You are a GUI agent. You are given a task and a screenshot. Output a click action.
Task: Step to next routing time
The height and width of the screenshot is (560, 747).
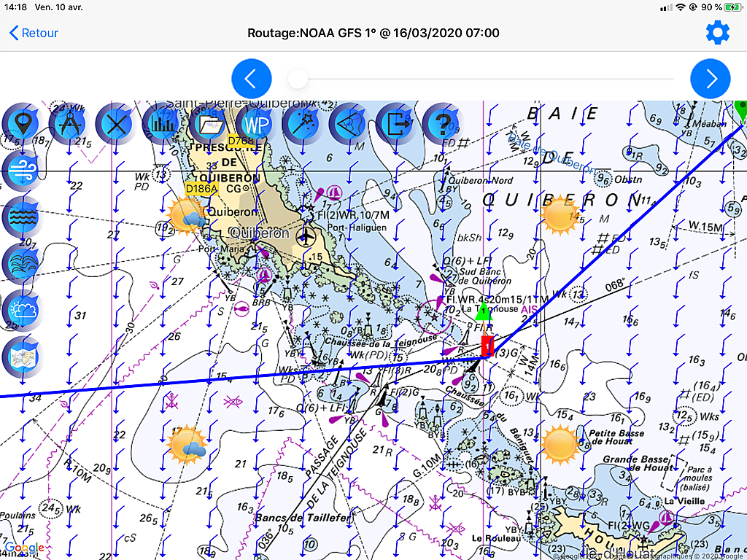(711, 79)
